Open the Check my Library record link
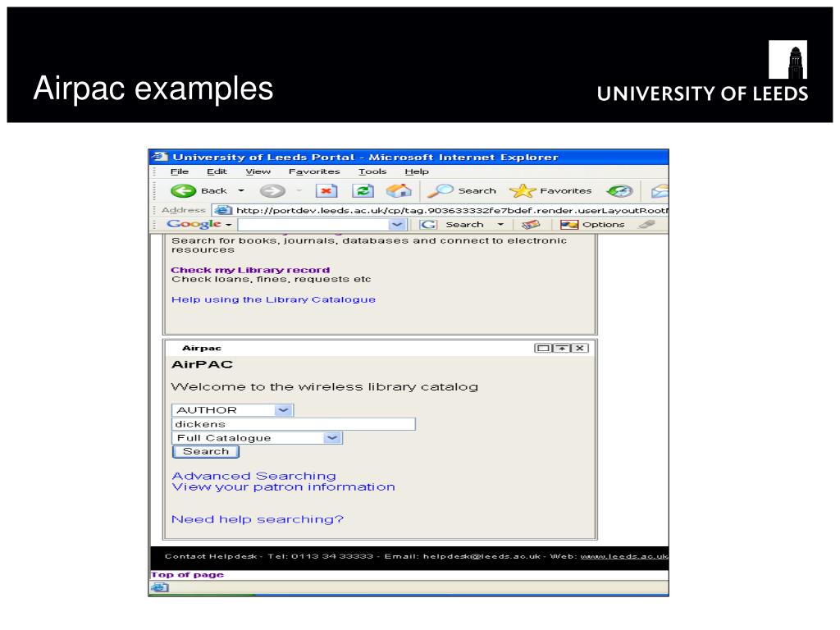 pos(250,270)
